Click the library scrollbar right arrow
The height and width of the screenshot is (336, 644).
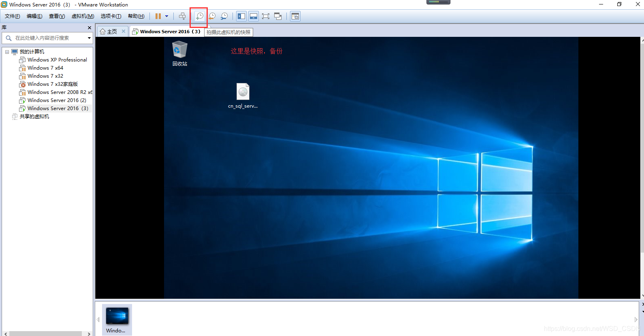click(89, 334)
